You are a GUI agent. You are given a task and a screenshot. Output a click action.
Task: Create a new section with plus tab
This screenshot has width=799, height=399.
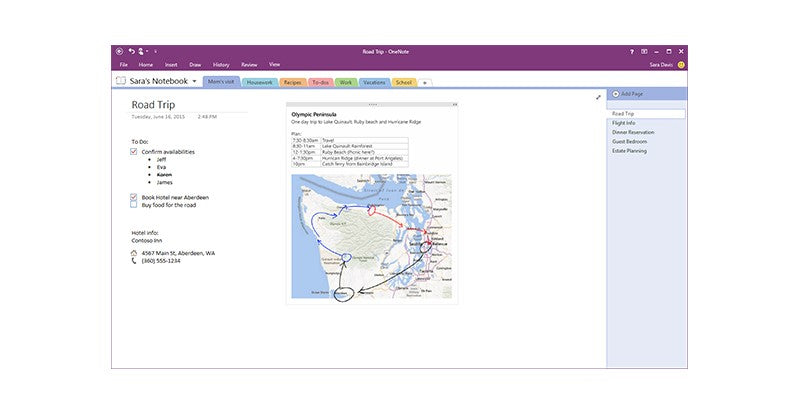coord(425,83)
